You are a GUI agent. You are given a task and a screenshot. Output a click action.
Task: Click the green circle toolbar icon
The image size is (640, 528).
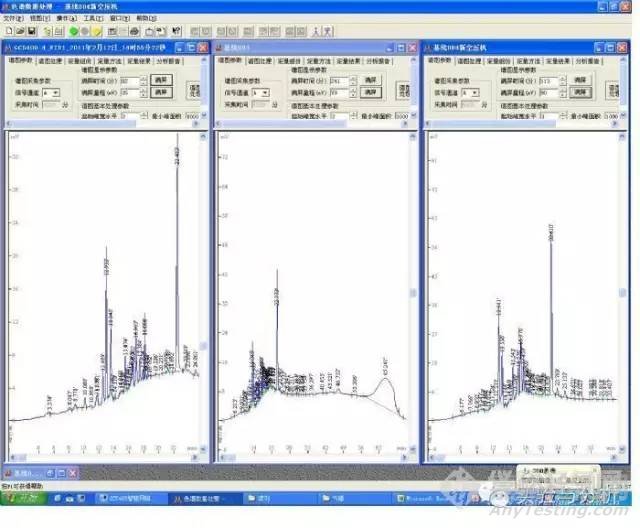click(72, 32)
